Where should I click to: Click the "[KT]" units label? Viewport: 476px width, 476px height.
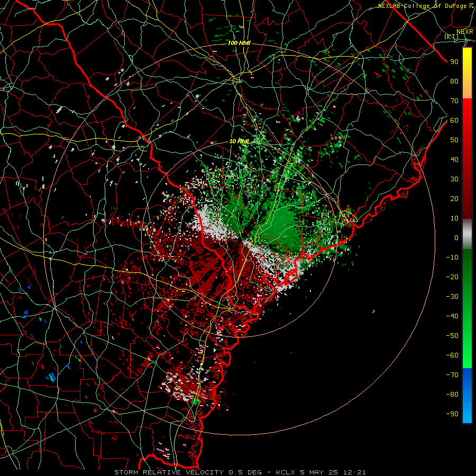click(x=452, y=36)
